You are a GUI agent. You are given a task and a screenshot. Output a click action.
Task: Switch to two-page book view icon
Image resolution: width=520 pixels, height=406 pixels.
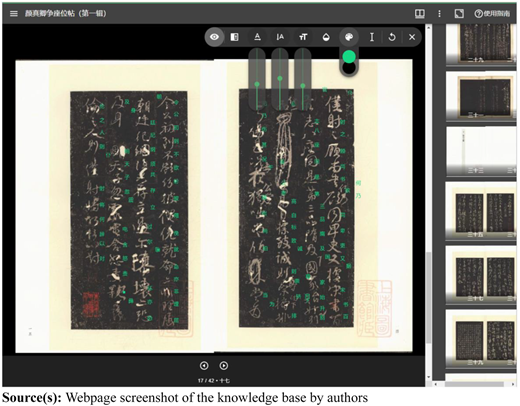419,14
